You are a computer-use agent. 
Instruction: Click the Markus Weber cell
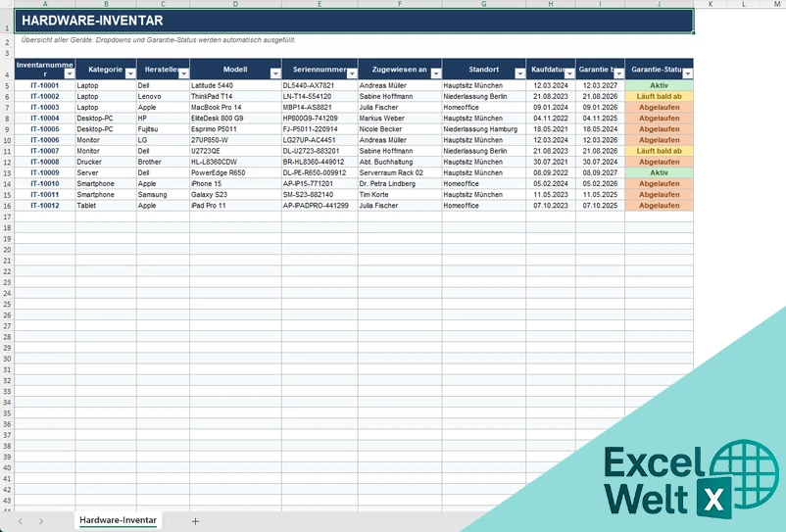tap(400, 119)
